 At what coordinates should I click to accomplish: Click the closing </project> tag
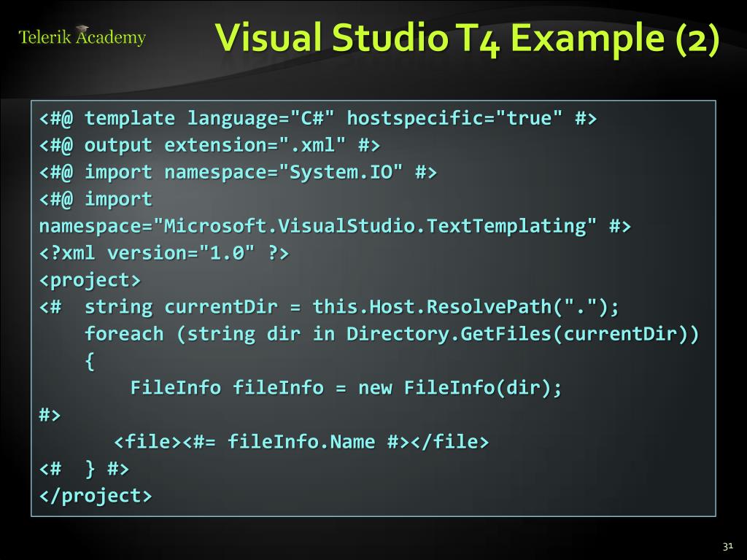tap(96, 496)
